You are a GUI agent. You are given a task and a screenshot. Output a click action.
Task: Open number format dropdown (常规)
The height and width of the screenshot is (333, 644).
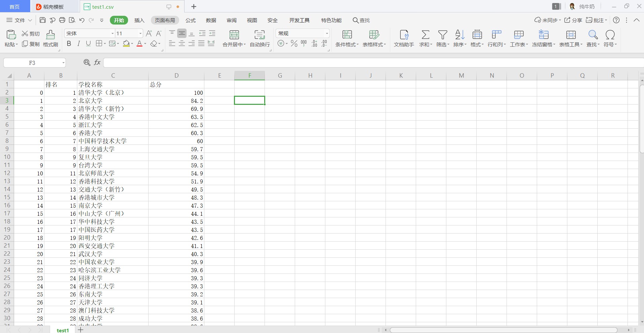327,33
